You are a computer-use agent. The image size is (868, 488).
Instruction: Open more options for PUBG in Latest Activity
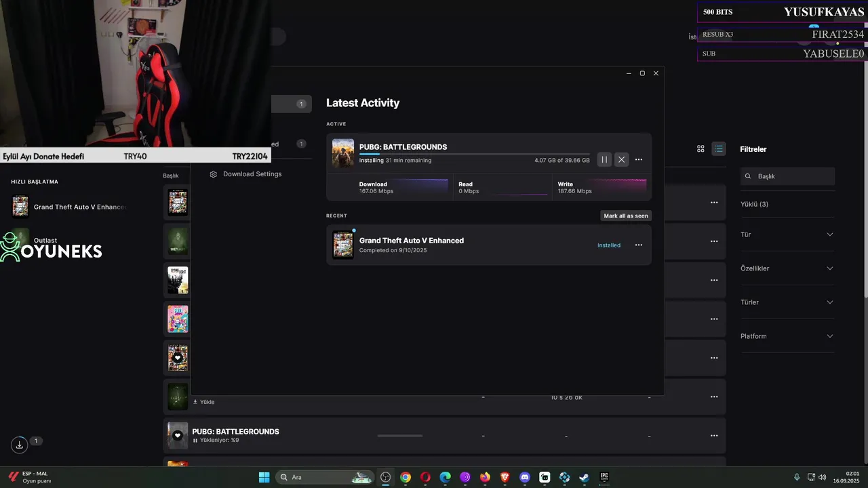tap(639, 159)
